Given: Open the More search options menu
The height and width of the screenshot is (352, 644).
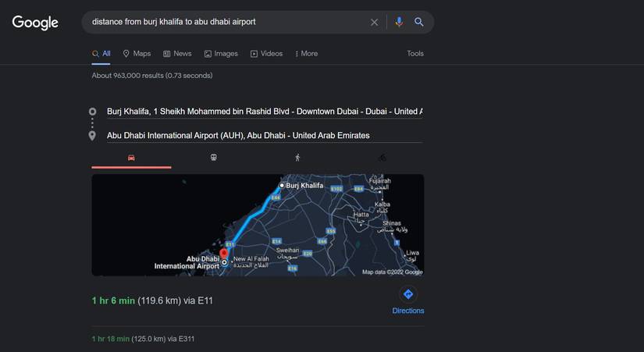Looking at the screenshot, I should click(x=306, y=54).
